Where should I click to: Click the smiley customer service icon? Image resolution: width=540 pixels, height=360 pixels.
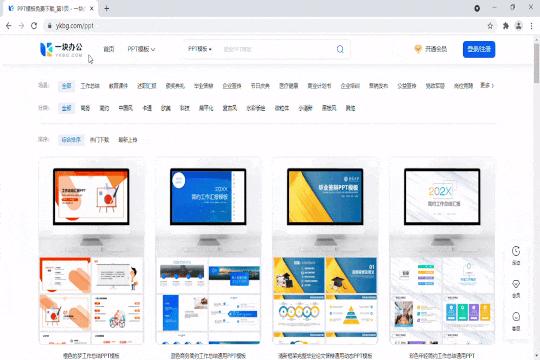pyautogui.click(x=516, y=317)
